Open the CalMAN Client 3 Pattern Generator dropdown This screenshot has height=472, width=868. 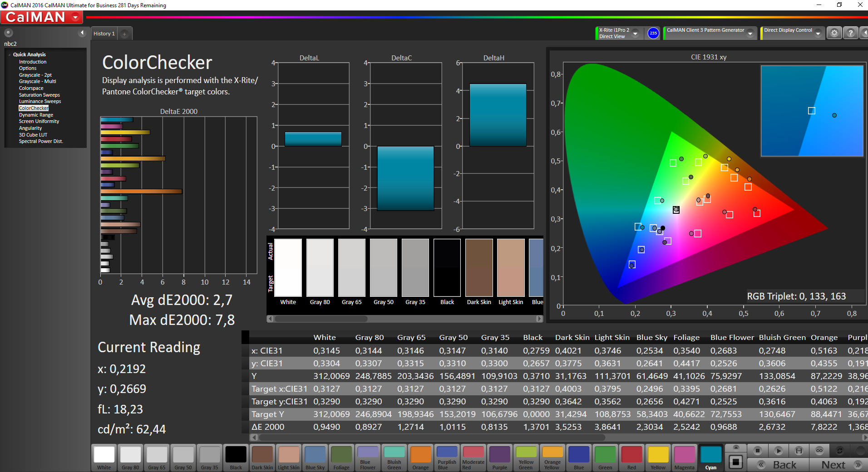pos(750,33)
